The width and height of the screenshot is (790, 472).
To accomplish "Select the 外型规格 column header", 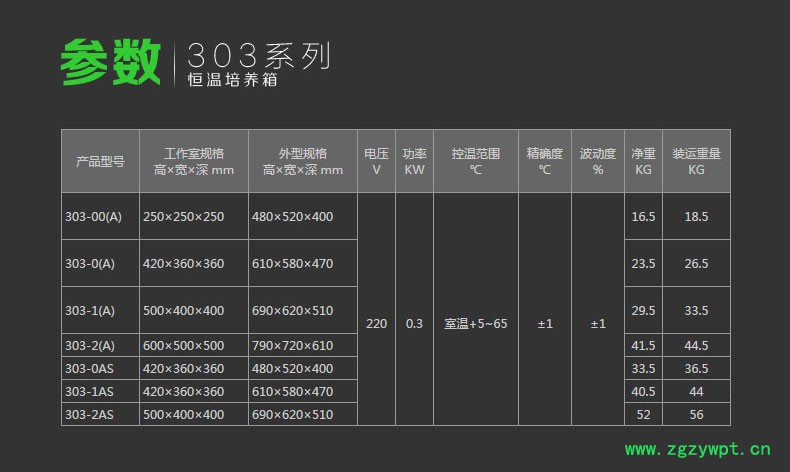I will point(302,161).
